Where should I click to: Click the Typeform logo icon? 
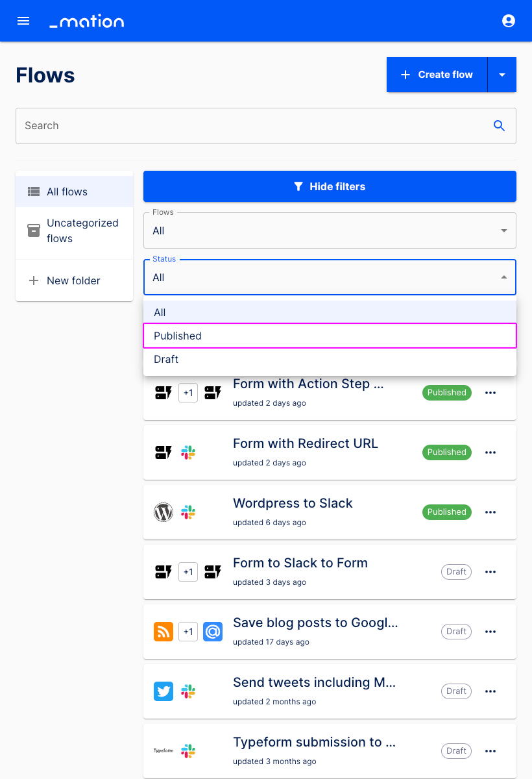pyautogui.click(x=163, y=751)
